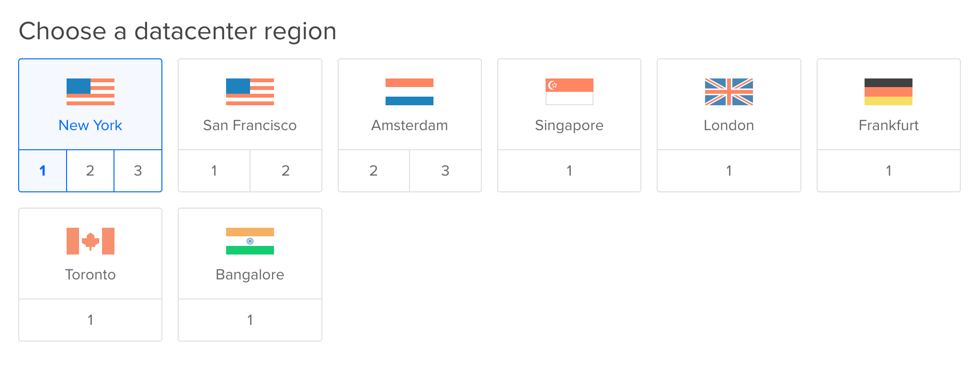Choose Frankfurt datacenter 1

[x=889, y=171]
